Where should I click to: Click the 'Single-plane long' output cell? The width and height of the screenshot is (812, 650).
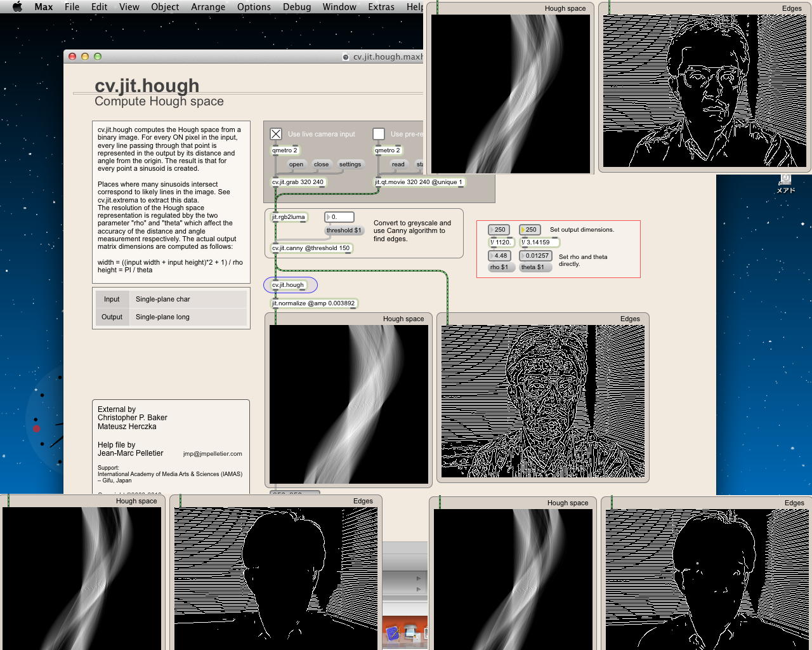188,317
